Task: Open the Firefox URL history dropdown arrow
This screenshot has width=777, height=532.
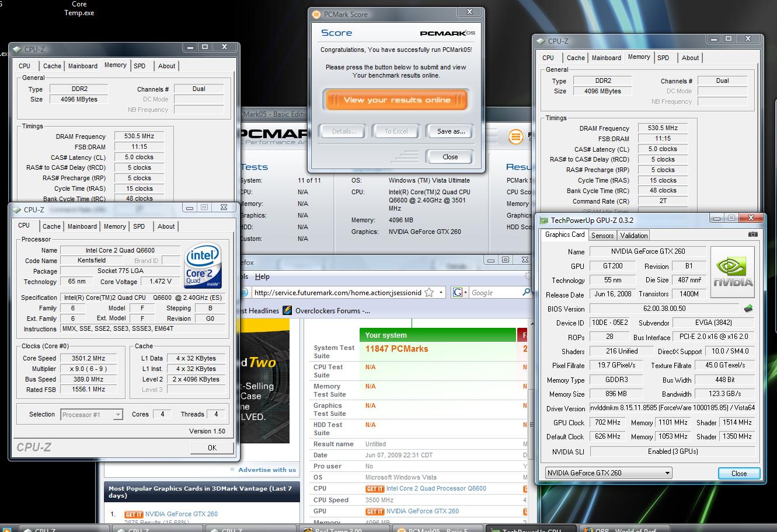Action: tap(441, 293)
